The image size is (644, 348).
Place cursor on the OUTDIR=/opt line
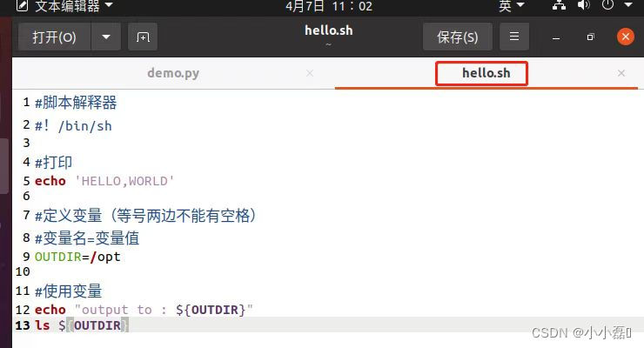pyautogui.click(x=77, y=257)
